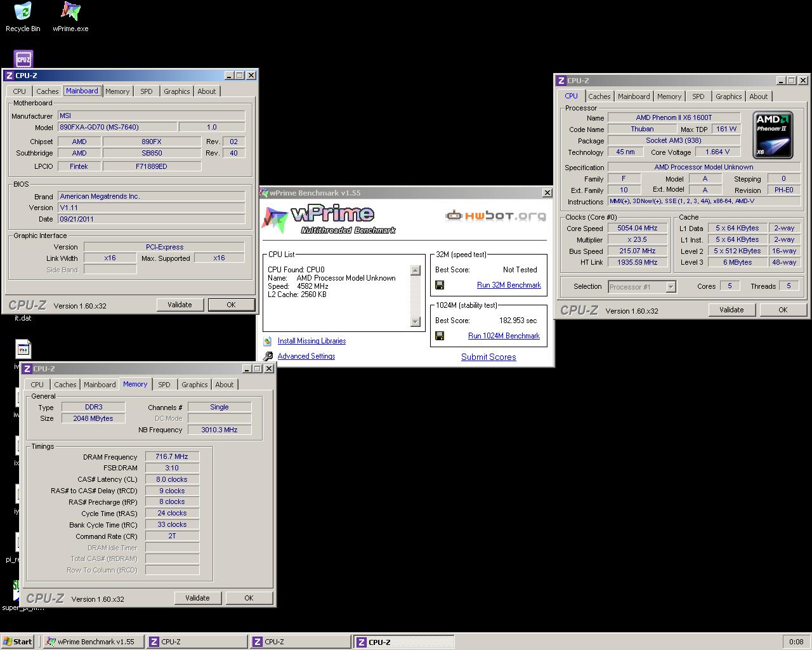The width and height of the screenshot is (812, 650).
Task: Click processor name AMD Phenom II X6 1600T
Action: pos(674,117)
